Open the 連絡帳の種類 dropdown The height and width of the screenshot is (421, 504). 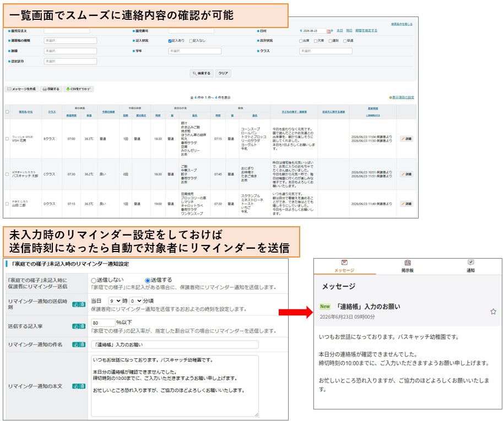click(x=70, y=41)
